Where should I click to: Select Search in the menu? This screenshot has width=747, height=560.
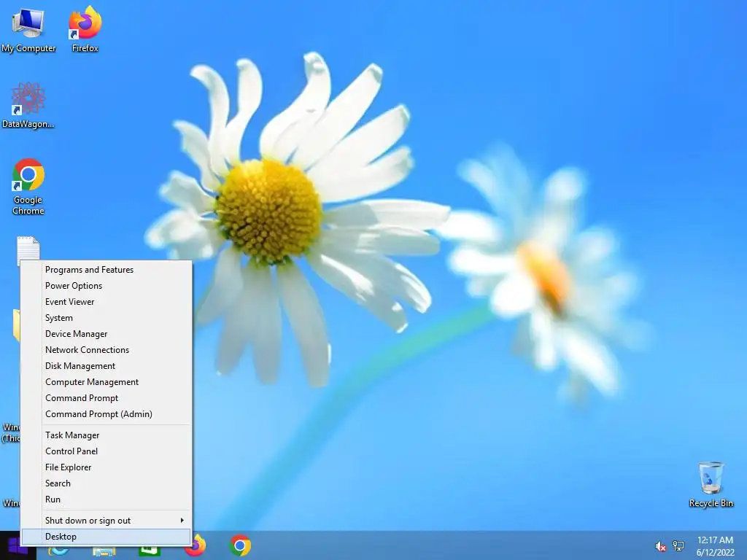[x=107, y=483]
